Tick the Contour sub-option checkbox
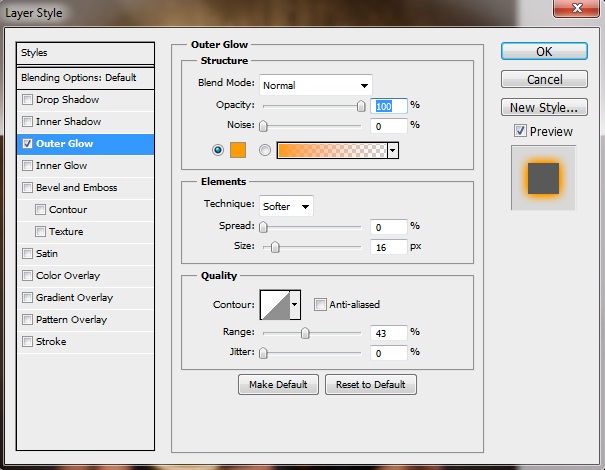Screen dimensions: 605x470 tap(40, 210)
